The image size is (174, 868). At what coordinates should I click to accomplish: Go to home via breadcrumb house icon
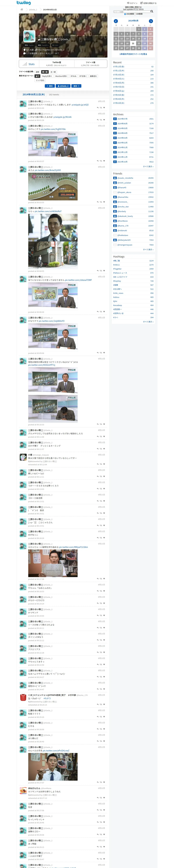pos(22,9)
